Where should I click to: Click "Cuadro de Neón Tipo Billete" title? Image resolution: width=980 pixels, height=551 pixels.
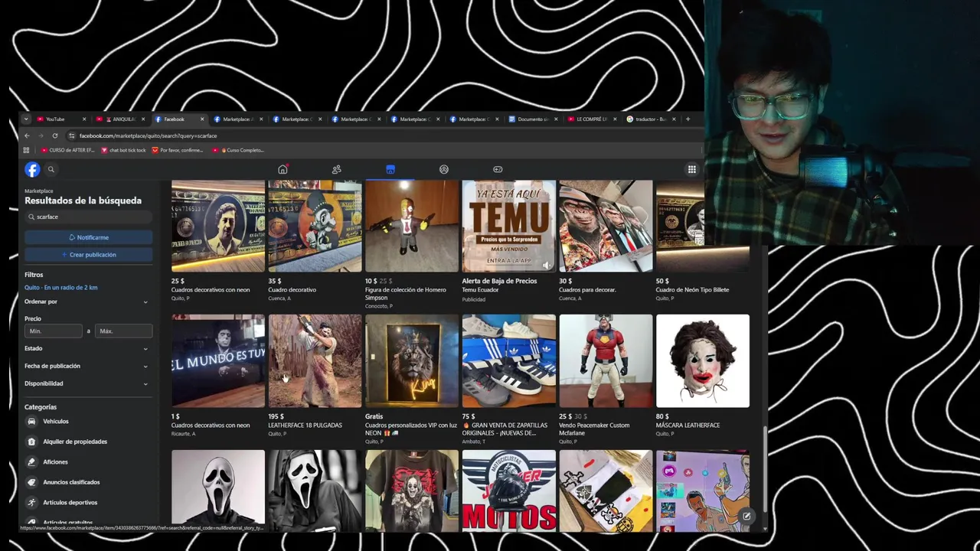692,290
